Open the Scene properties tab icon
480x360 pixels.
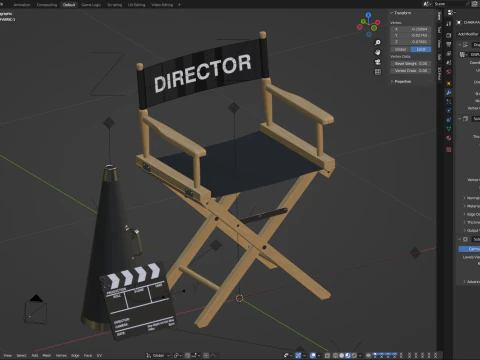tap(449, 62)
